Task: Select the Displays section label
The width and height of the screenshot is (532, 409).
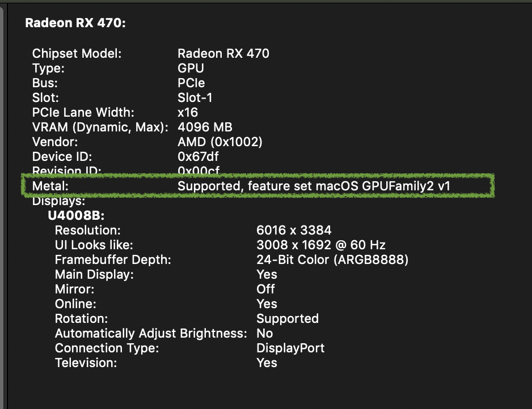Action: pyautogui.click(x=59, y=201)
